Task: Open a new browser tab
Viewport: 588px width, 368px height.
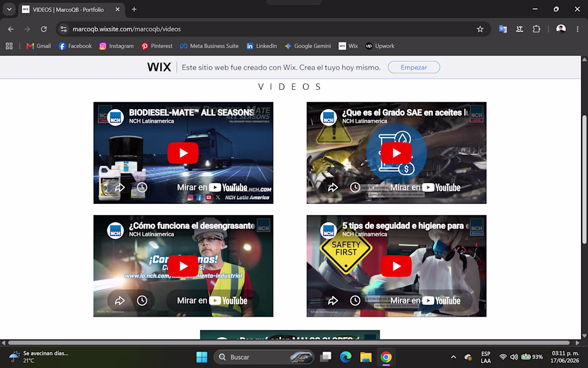Action: point(134,10)
